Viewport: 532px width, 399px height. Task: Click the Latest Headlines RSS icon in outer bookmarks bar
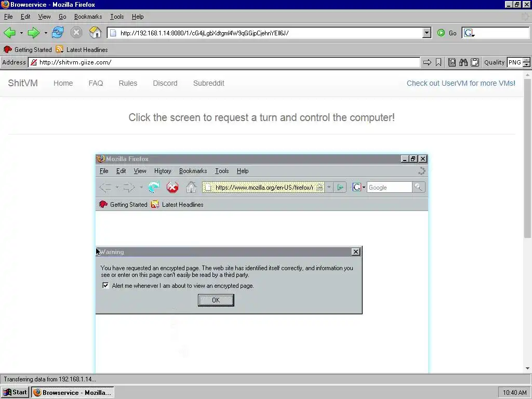pyautogui.click(x=59, y=49)
